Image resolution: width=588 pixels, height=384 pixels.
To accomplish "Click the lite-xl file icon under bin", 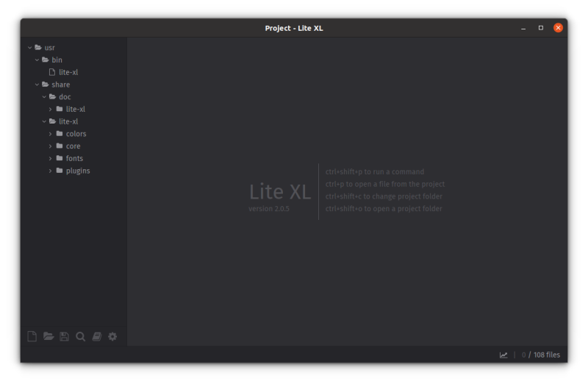I will [52, 72].
